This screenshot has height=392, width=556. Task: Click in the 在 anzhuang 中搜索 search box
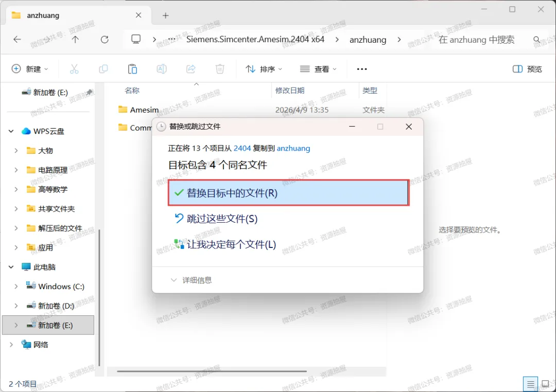(x=476, y=40)
